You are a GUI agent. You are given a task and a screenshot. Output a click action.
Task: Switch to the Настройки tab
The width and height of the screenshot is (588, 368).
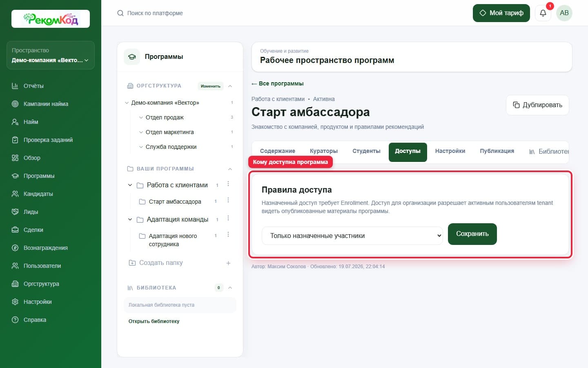(450, 151)
